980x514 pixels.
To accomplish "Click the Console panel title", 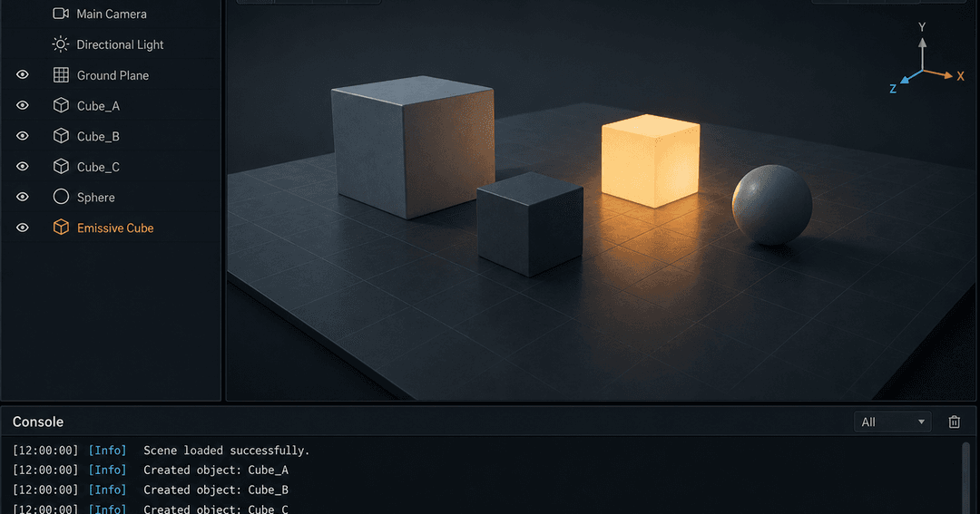I will 38,422.
